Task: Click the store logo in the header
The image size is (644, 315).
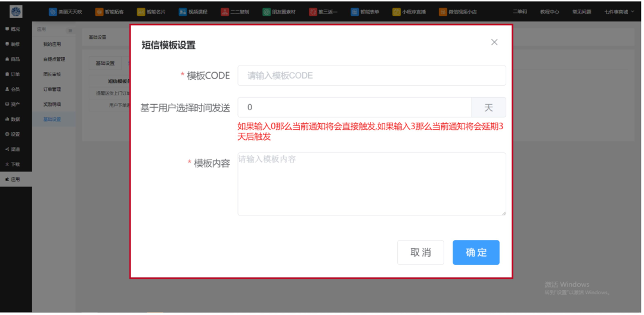Action: coord(16,11)
